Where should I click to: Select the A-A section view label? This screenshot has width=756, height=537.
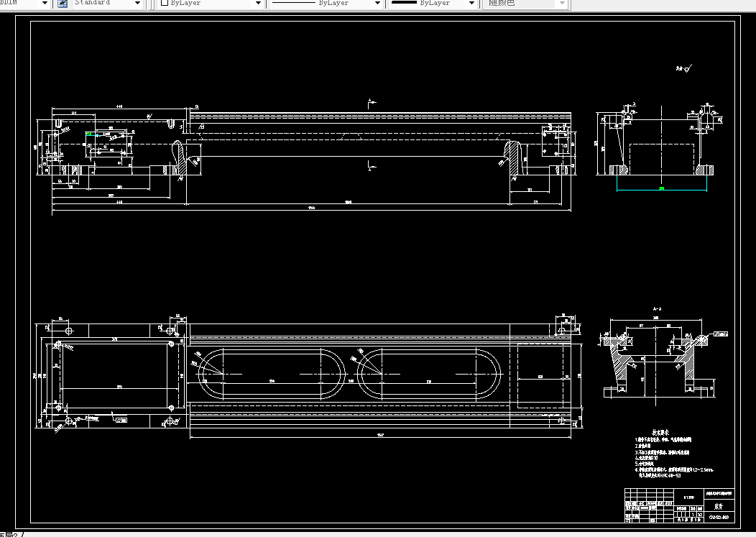pyautogui.click(x=657, y=309)
